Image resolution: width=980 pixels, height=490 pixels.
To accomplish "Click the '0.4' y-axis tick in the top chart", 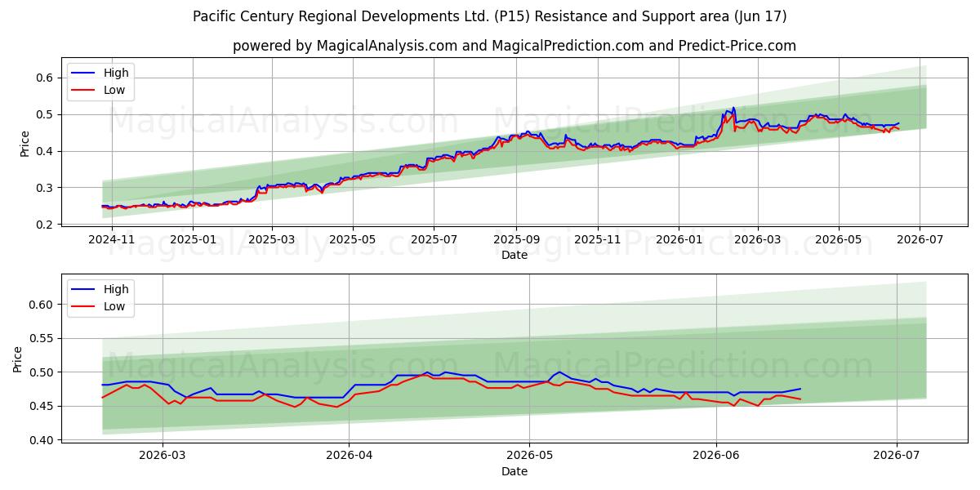I will tap(45, 151).
